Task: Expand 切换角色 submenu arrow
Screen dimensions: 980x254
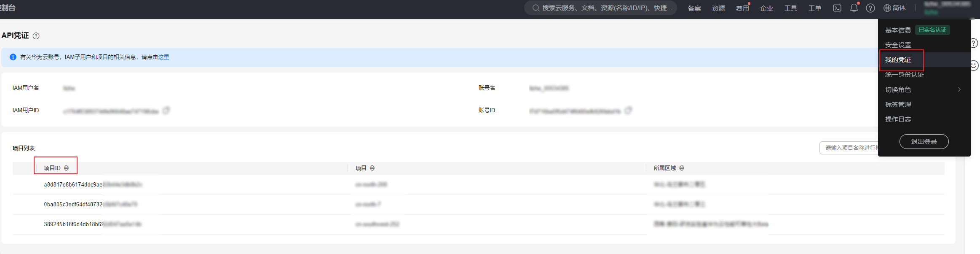Action: click(x=959, y=89)
